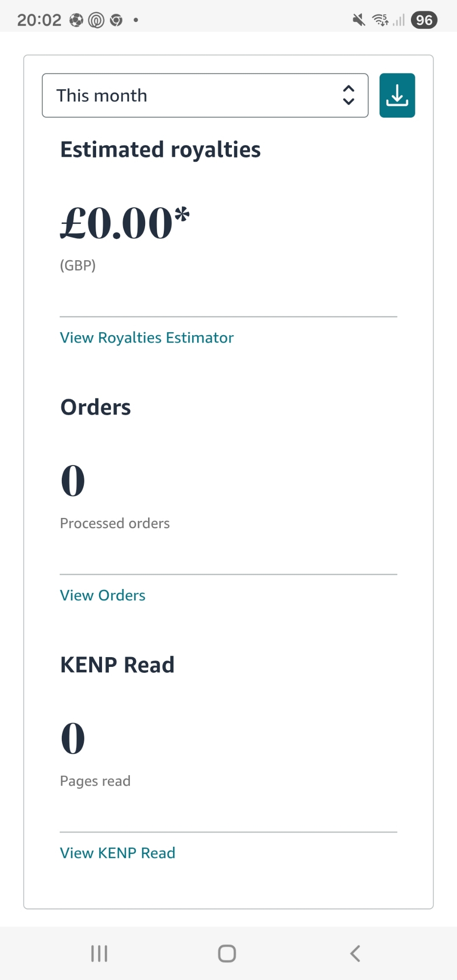Image resolution: width=457 pixels, height=980 pixels.
Task: Open the View Orders link
Action: tap(102, 595)
